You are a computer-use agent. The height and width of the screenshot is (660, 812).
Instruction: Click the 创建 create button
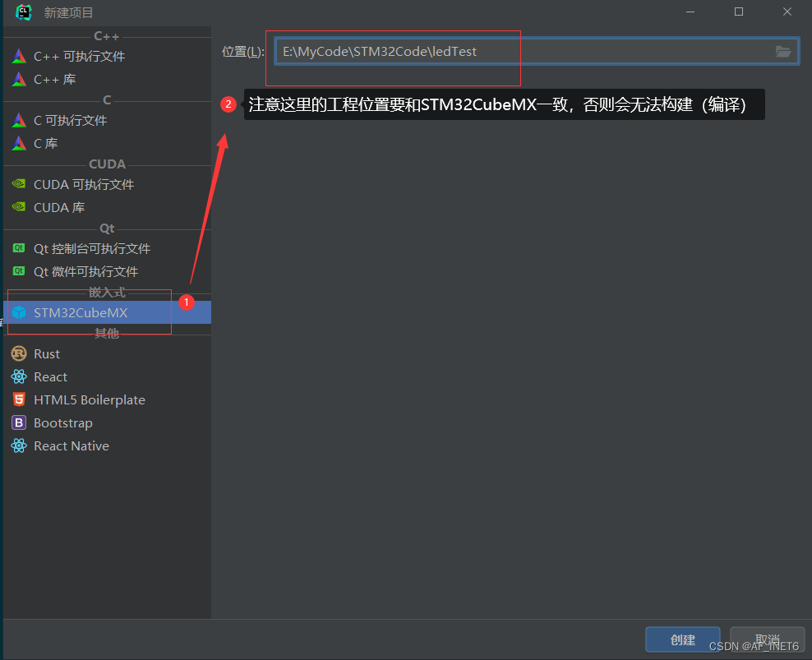(x=682, y=640)
